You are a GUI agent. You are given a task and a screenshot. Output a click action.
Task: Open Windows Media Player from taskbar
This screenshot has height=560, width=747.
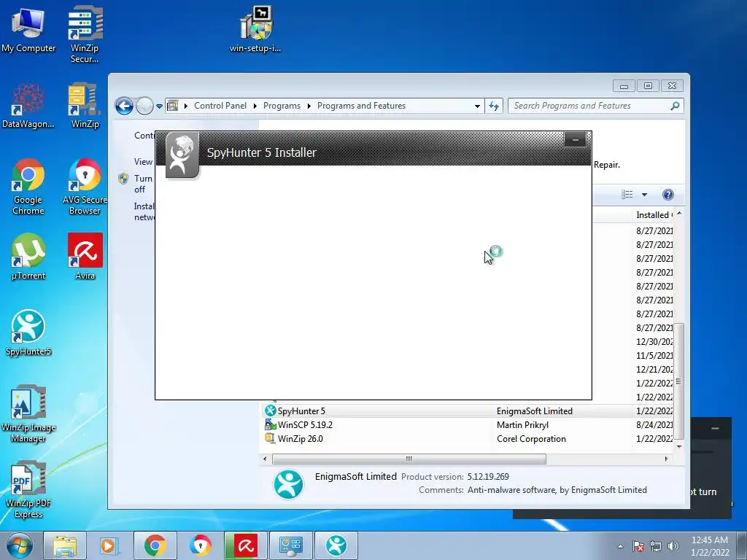click(109, 545)
